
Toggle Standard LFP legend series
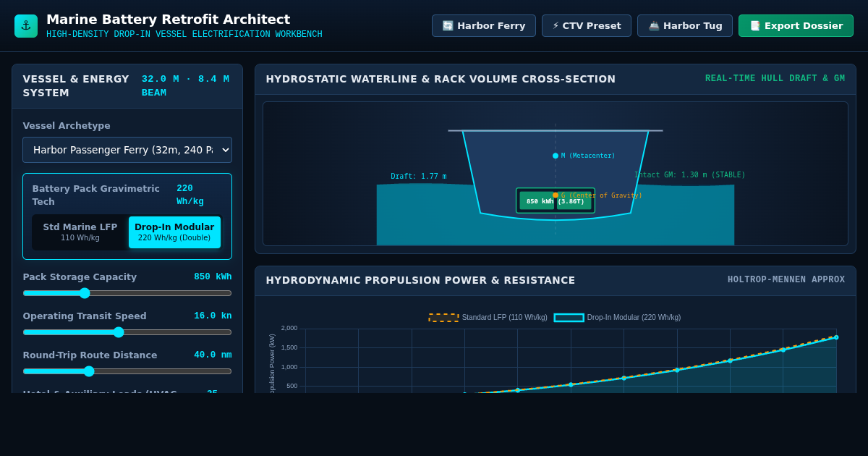click(488, 318)
